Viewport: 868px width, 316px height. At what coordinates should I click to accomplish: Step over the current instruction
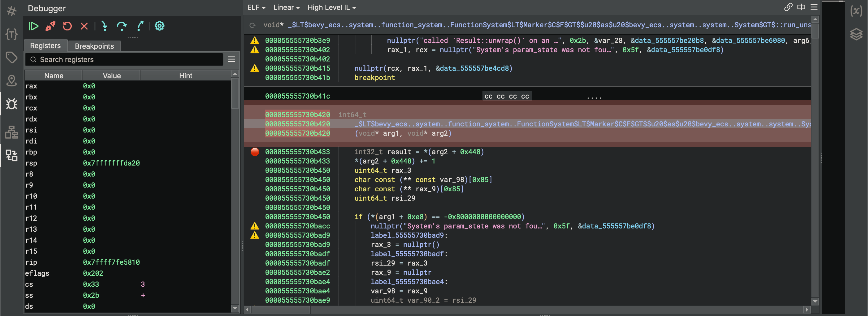[122, 26]
